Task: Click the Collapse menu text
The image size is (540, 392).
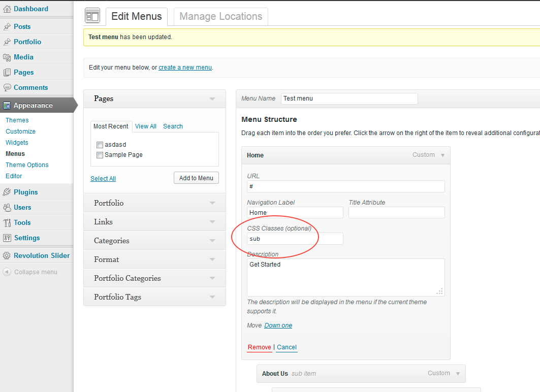Action: point(36,272)
